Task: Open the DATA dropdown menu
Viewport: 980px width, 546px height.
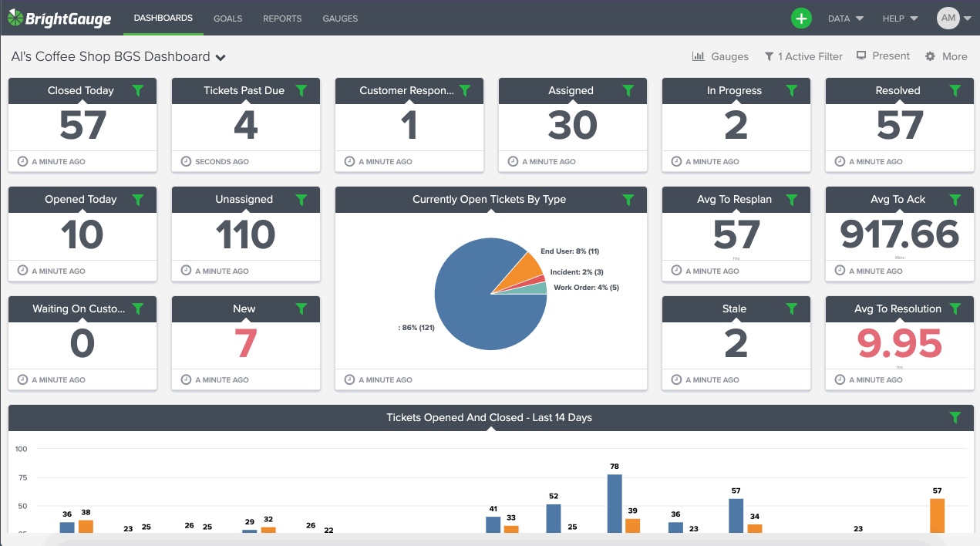Action: [845, 19]
